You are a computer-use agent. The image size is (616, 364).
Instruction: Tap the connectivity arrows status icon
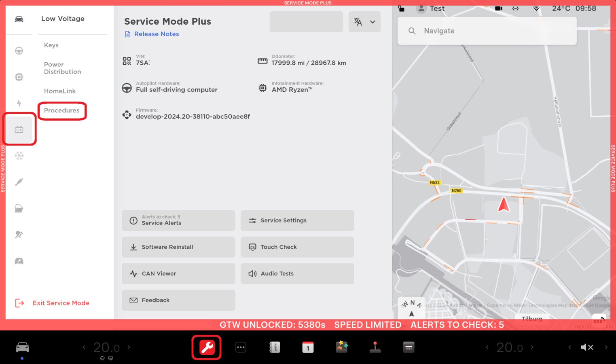click(x=515, y=8)
